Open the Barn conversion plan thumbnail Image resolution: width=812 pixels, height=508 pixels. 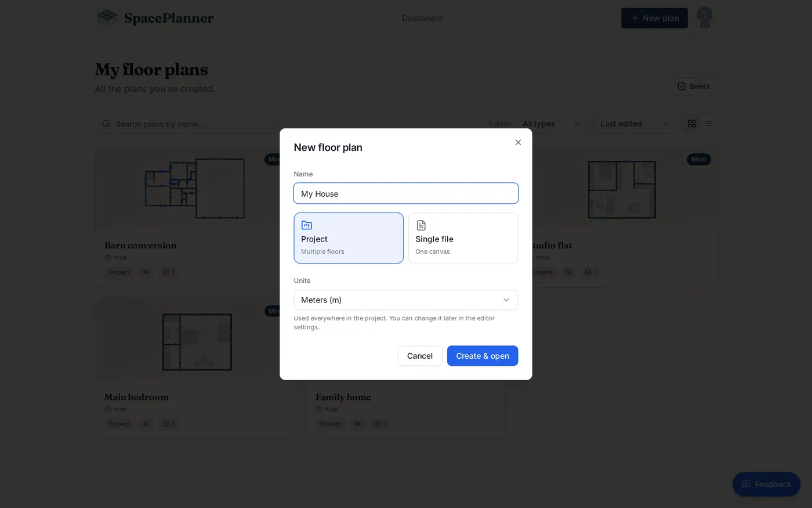coord(195,189)
